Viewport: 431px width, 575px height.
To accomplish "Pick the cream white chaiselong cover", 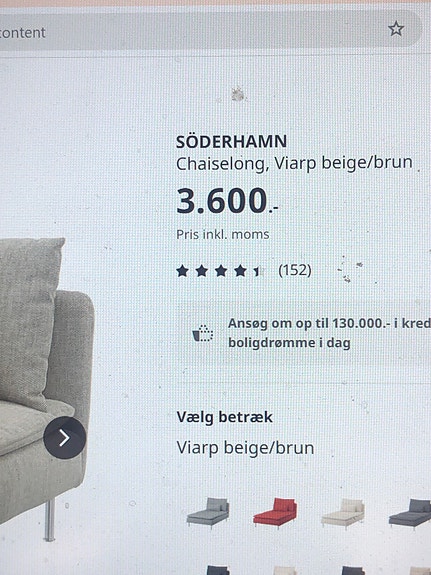I will coord(343,512).
